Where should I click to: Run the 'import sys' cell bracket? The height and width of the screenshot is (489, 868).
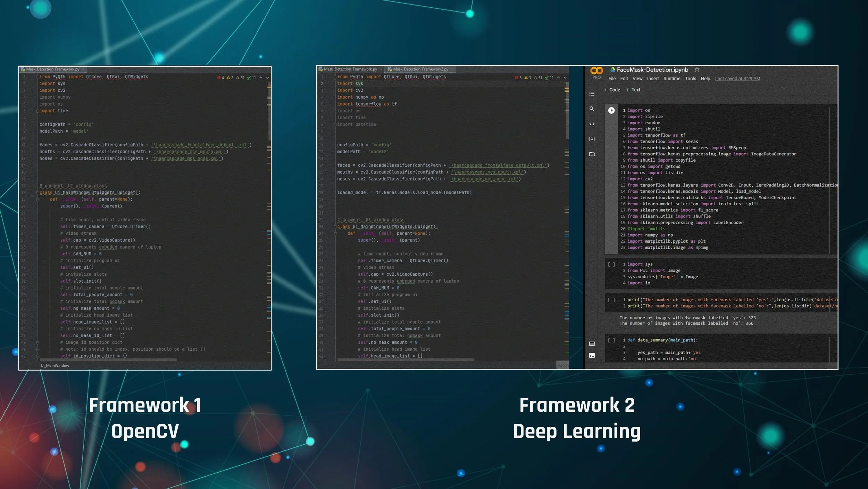tap(611, 264)
